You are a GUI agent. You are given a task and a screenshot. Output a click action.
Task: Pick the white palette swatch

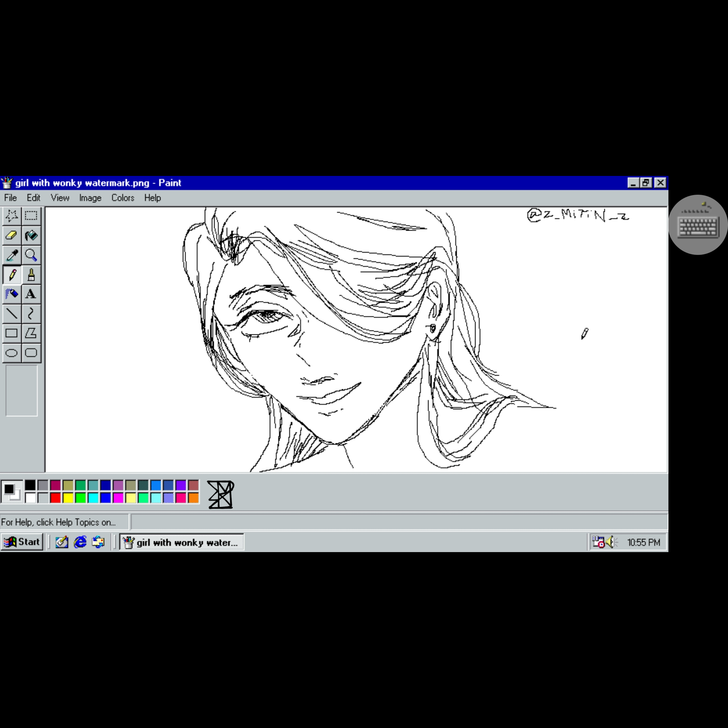pos(31,498)
